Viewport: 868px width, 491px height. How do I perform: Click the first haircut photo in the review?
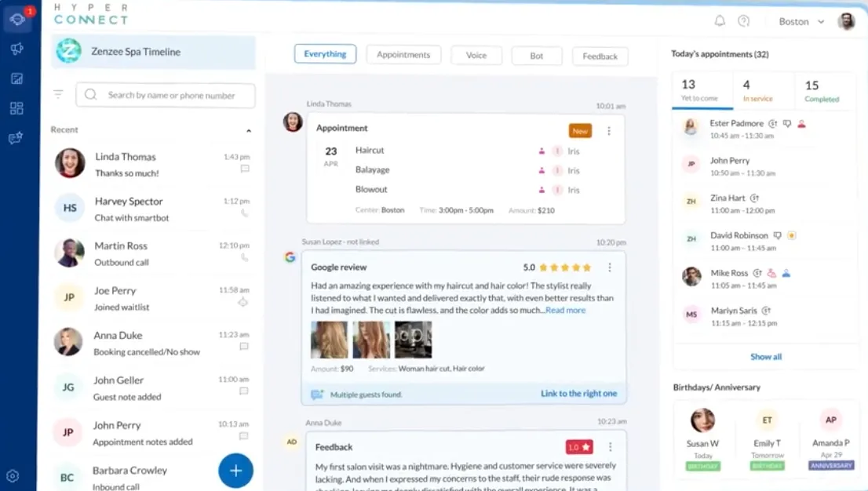tap(327, 341)
